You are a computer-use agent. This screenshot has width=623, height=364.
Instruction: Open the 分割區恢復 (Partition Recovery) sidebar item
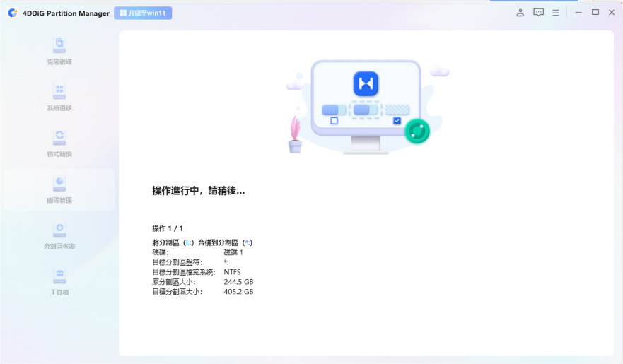coord(59,236)
